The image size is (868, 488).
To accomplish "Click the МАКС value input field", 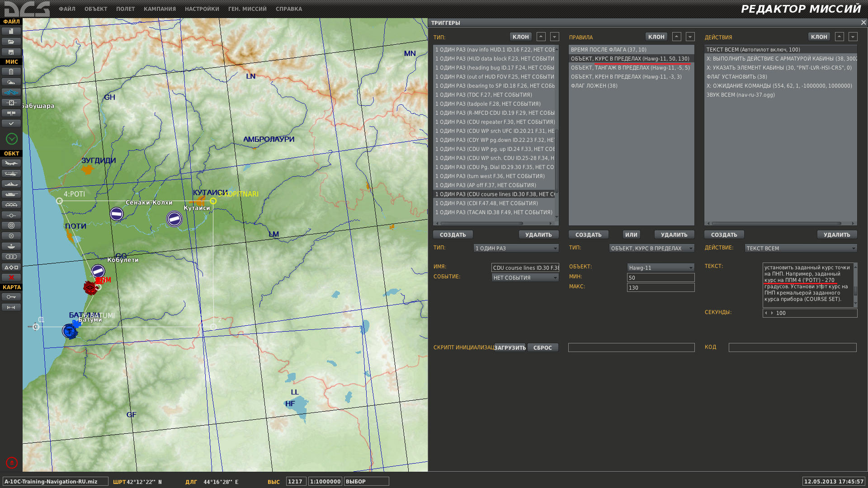I will pos(660,287).
